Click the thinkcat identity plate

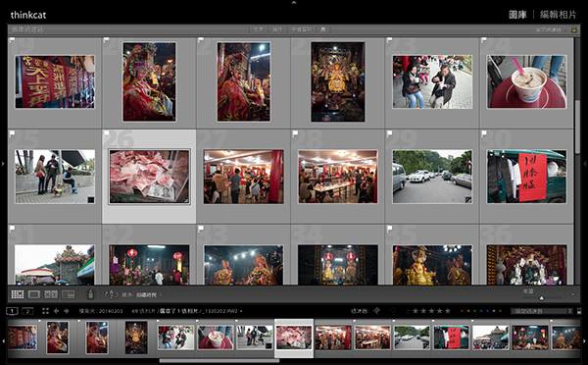click(x=28, y=15)
